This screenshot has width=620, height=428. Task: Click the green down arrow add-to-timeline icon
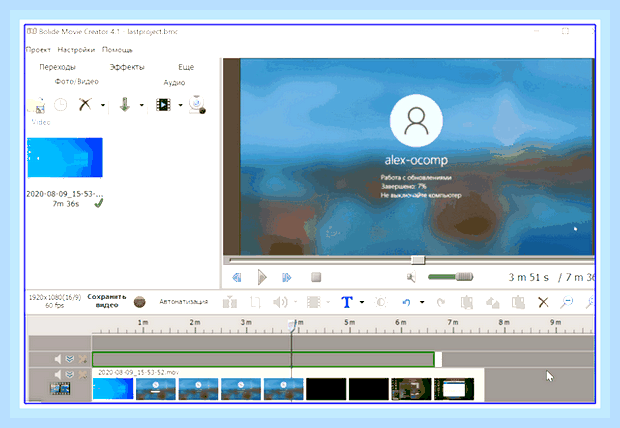pos(125,104)
